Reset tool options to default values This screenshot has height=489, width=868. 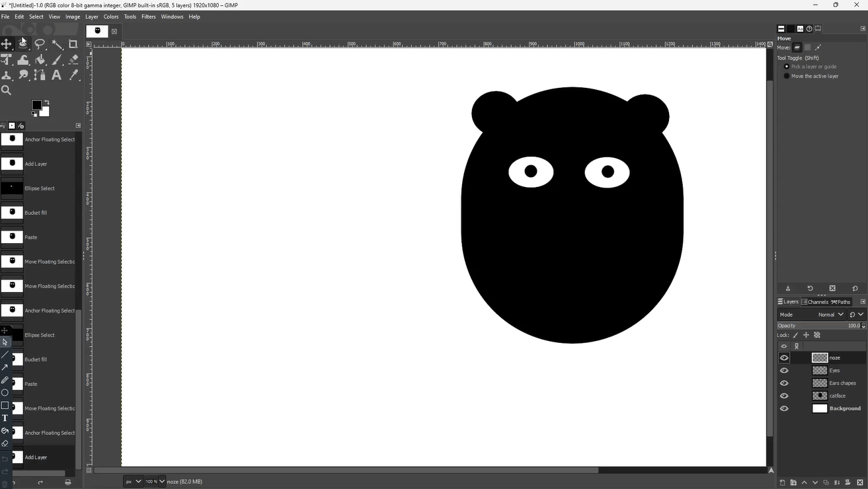855,288
